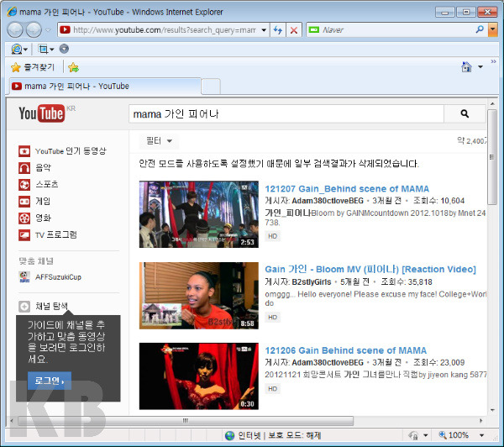Open thumbnail of Bloom MV Reaction Video
The width and height of the screenshot is (504, 447).
tap(198, 296)
